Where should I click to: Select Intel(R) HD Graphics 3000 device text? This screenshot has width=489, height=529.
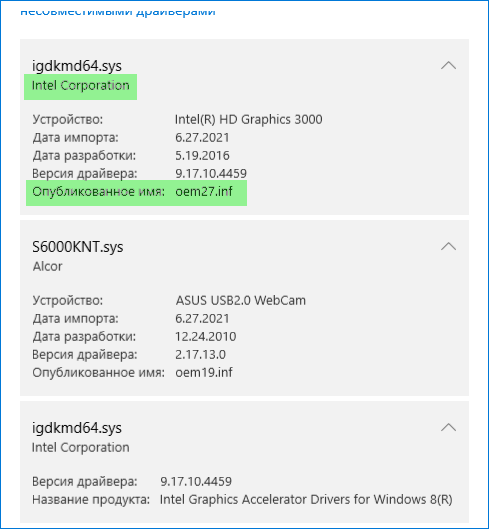click(x=248, y=119)
